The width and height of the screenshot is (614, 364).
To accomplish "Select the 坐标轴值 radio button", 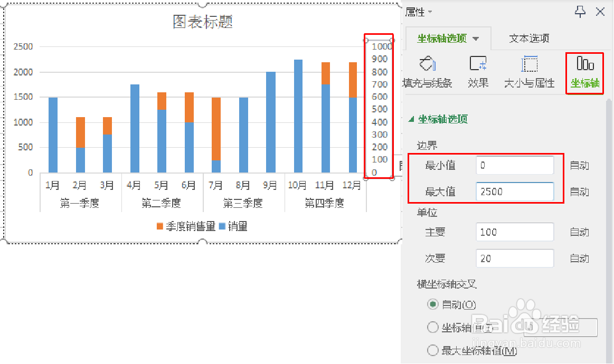I will point(433,327).
